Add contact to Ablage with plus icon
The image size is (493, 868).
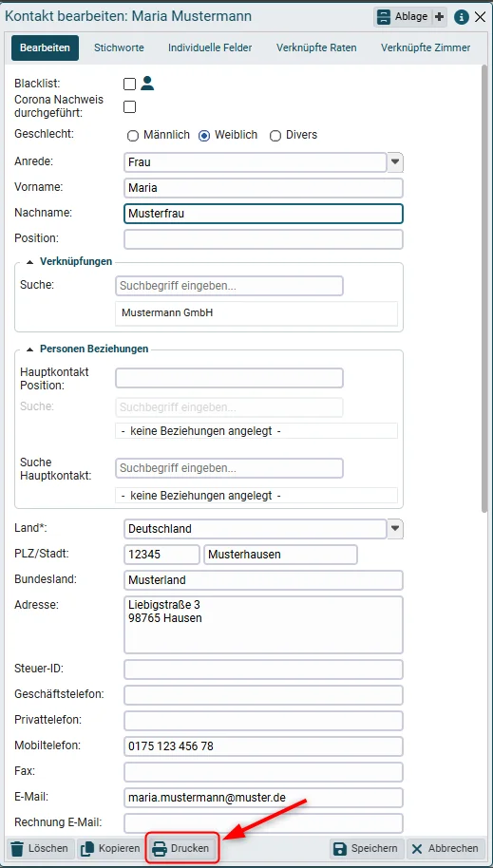tap(439, 17)
